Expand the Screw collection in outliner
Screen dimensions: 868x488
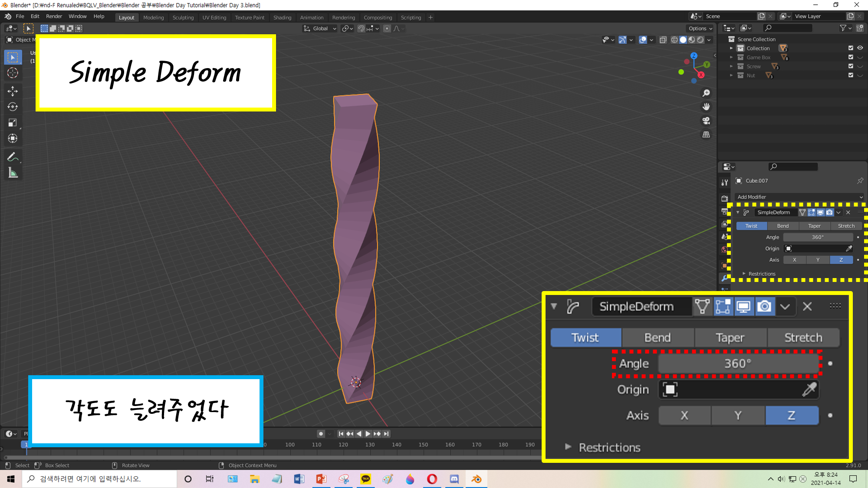coord(731,66)
